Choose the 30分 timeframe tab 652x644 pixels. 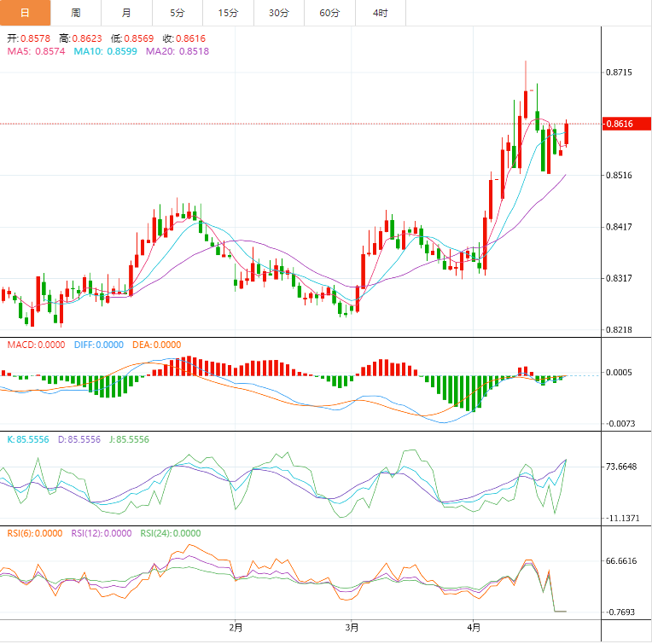(x=278, y=13)
